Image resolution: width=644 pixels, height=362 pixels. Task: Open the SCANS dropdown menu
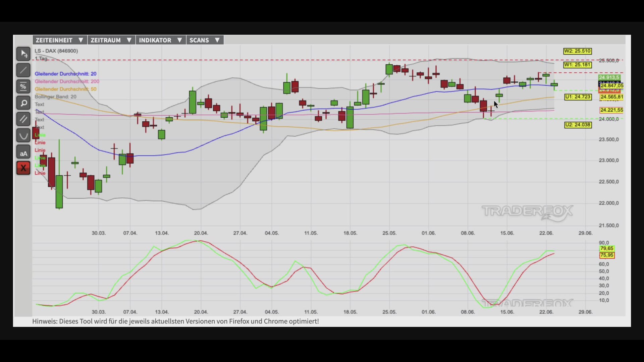pyautogui.click(x=205, y=40)
